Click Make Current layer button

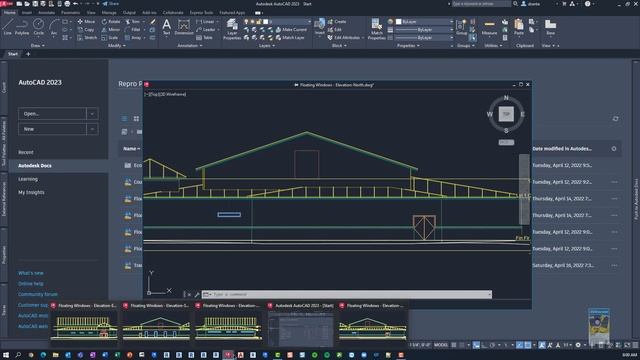pyautogui.click(x=291, y=30)
